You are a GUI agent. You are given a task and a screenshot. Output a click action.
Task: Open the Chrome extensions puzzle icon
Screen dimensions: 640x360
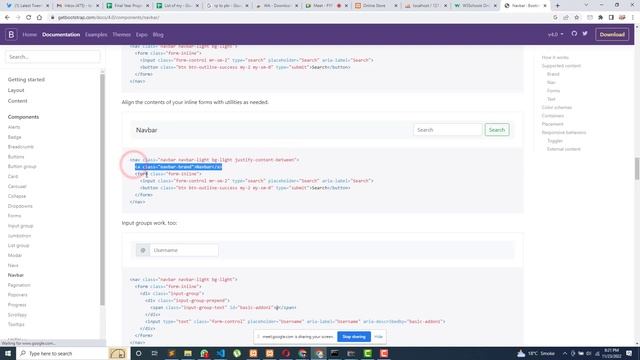tap(600, 18)
